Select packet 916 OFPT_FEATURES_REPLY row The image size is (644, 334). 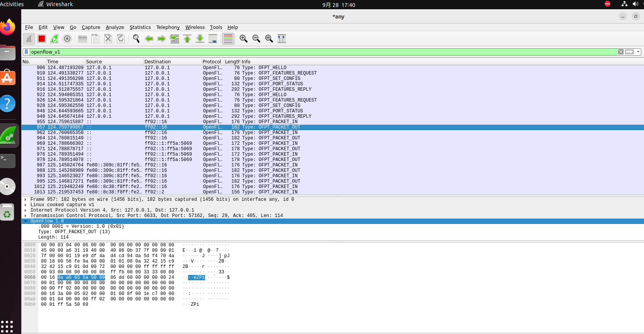(x=332, y=89)
